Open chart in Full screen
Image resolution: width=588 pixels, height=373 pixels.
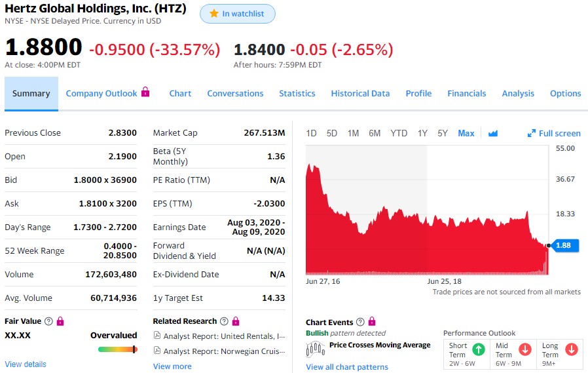pyautogui.click(x=554, y=133)
